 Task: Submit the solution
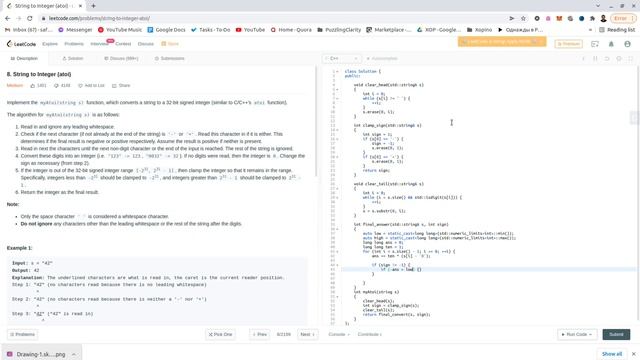tap(616, 334)
